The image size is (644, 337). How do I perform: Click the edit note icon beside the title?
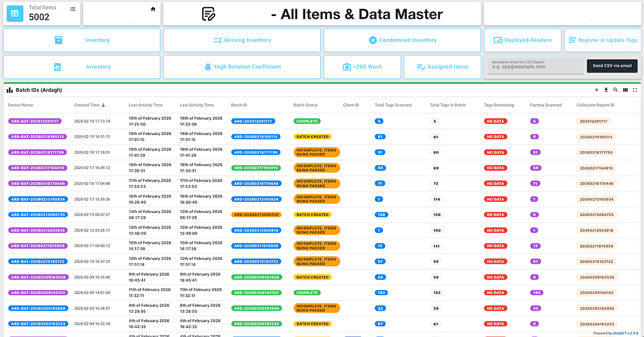point(209,14)
